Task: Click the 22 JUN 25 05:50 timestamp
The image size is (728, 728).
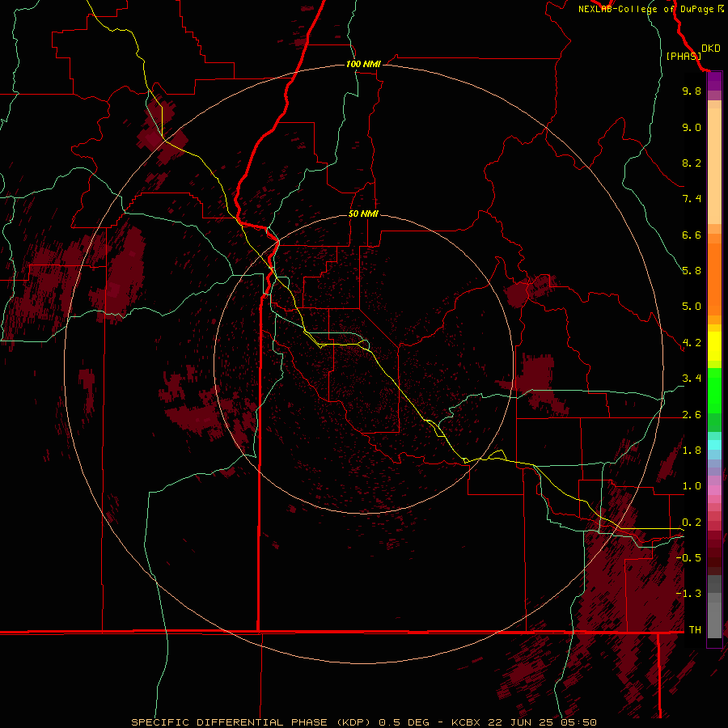Action: [543, 722]
